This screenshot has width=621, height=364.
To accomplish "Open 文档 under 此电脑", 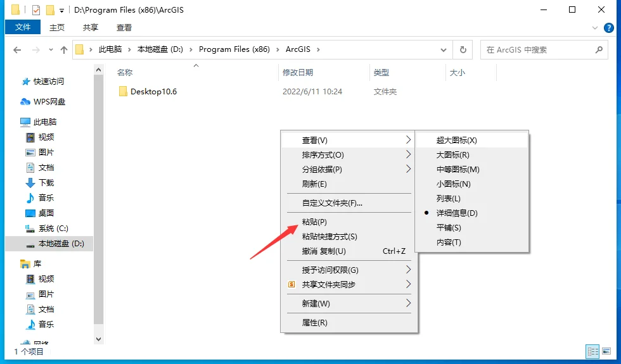I will pos(40,168).
